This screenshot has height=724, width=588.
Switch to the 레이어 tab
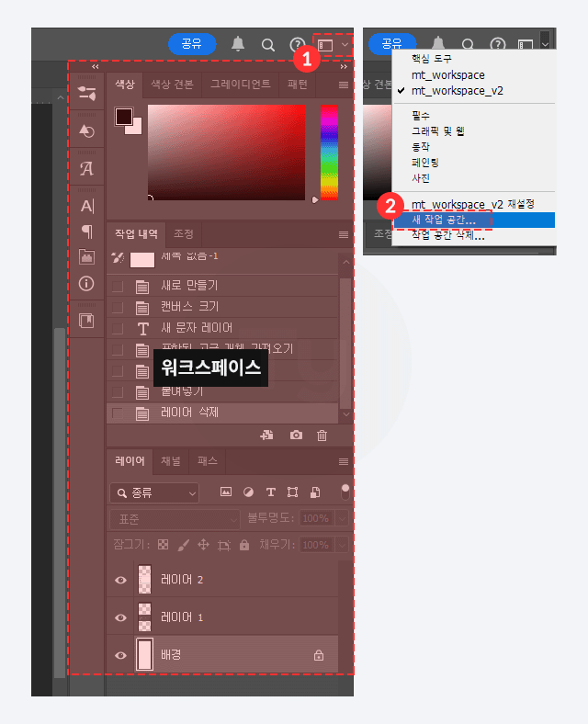pos(130,461)
